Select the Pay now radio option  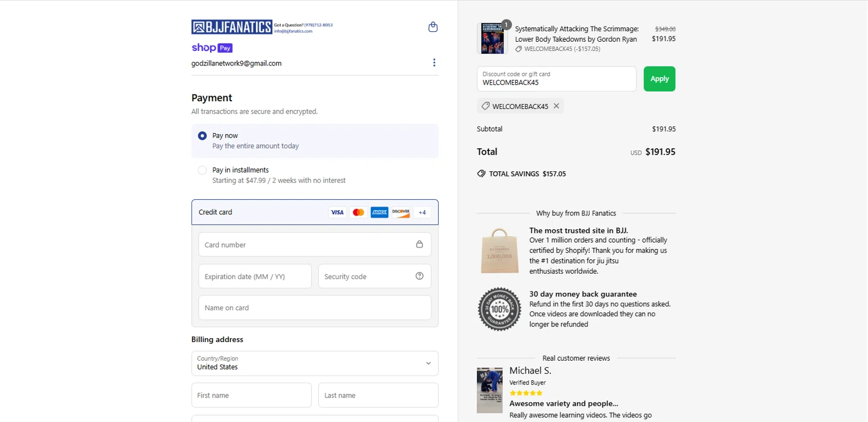coord(202,135)
